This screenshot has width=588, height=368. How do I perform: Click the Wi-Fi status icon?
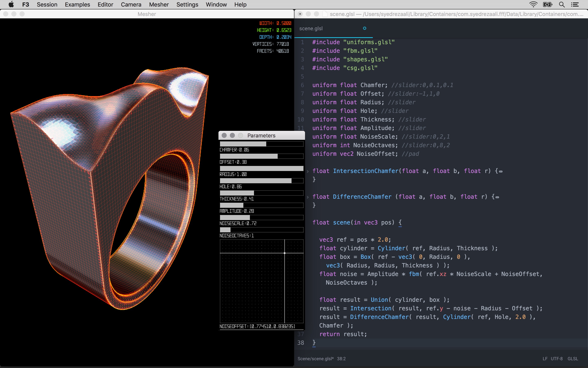click(533, 4)
